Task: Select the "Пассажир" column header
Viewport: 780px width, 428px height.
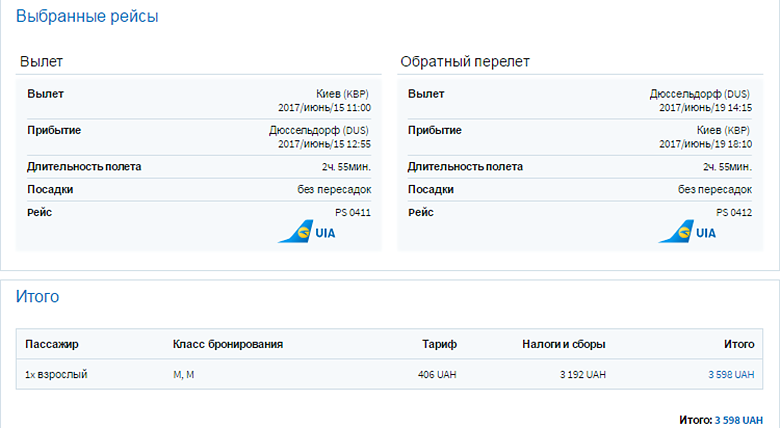Action: 52,344
